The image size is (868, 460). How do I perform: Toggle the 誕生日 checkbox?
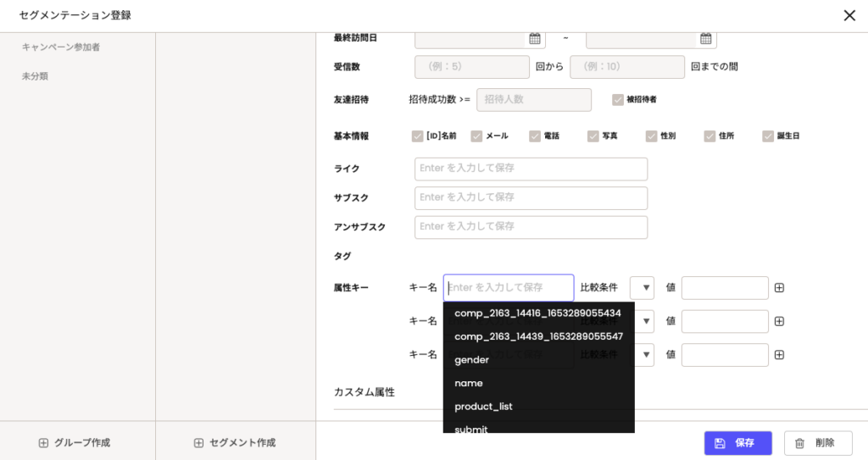pyautogui.click(x=768, y=136)
